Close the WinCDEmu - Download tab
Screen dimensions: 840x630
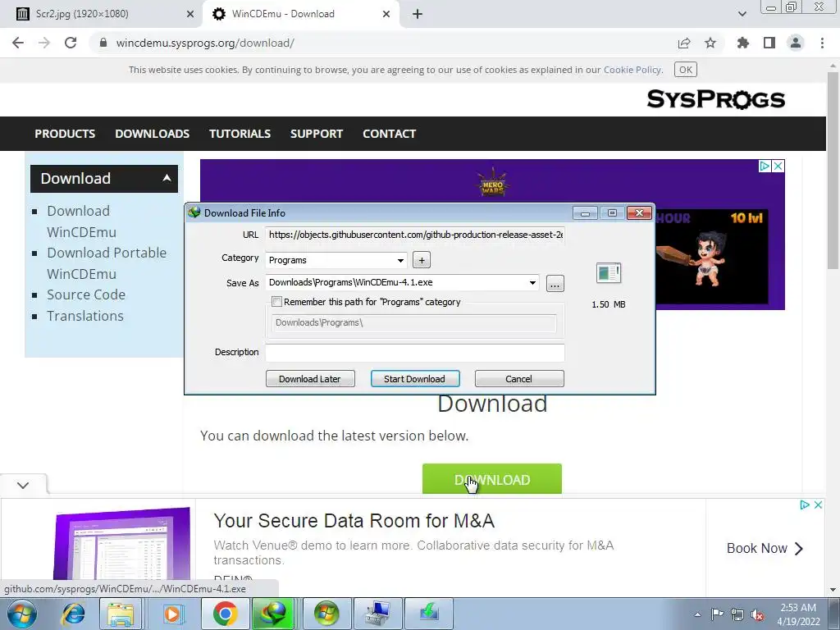point(386,14)
